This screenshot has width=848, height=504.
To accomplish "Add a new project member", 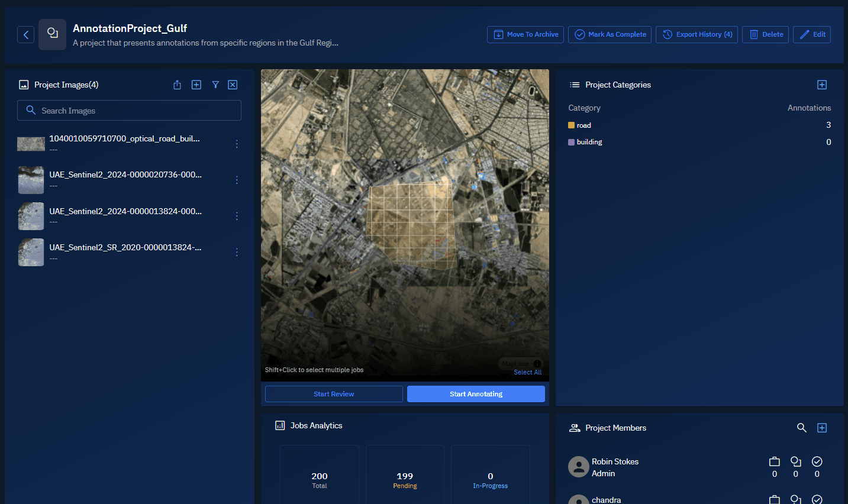I will tap(821, 428).
